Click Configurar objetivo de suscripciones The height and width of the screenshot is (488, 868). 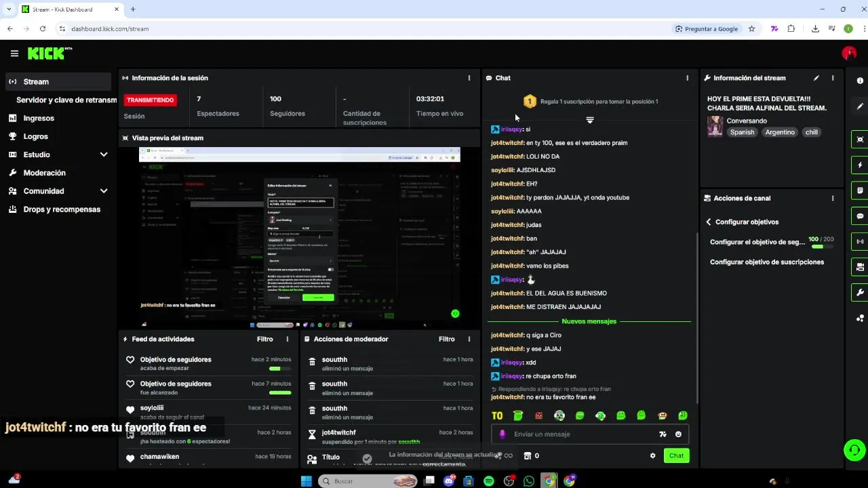coord(767,262)
